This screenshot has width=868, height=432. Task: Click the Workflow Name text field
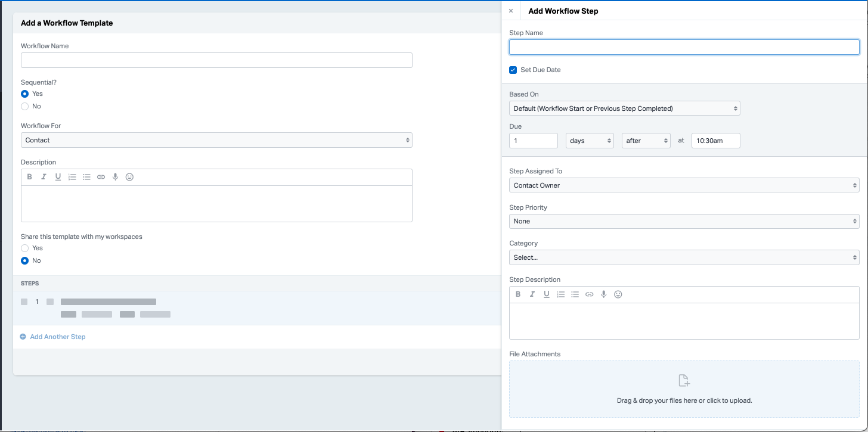click(x=216, y=60)
